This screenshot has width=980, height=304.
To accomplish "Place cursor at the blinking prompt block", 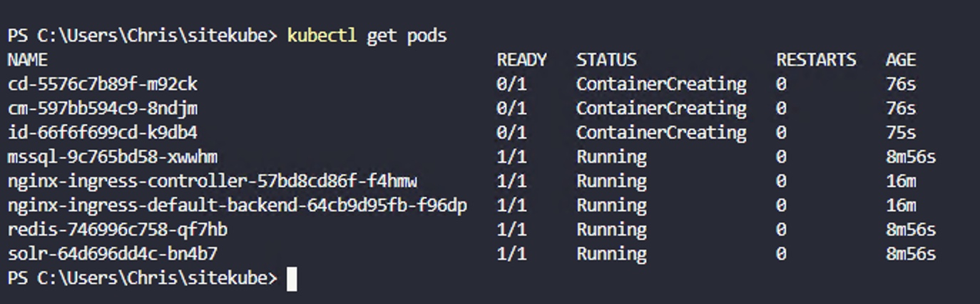I will pyautogui.click(x=292, y=278).
